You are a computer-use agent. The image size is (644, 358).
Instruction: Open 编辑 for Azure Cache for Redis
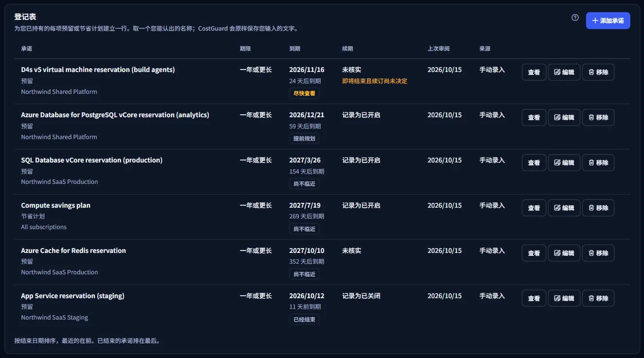[564, 253]
